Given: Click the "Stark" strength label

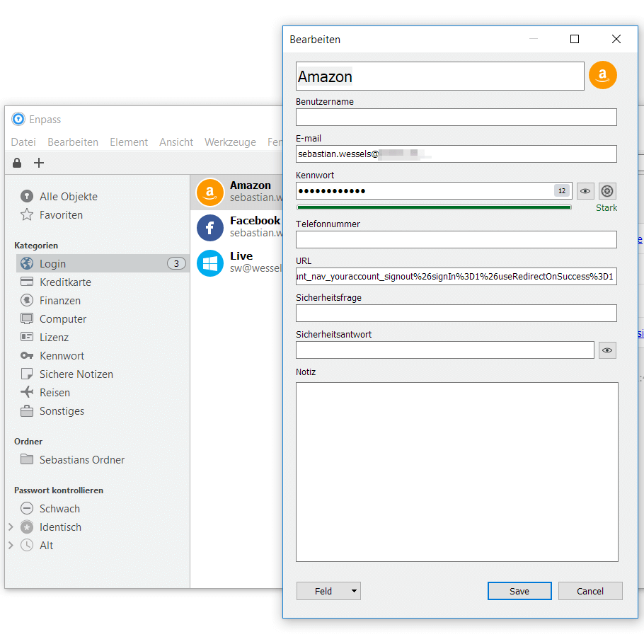Looking at the screenshot, I should 606,208.
